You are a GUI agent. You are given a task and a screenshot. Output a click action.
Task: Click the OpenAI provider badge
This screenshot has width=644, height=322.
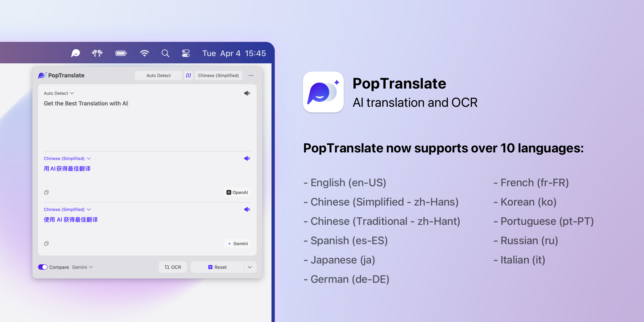[x=237, y=192]
